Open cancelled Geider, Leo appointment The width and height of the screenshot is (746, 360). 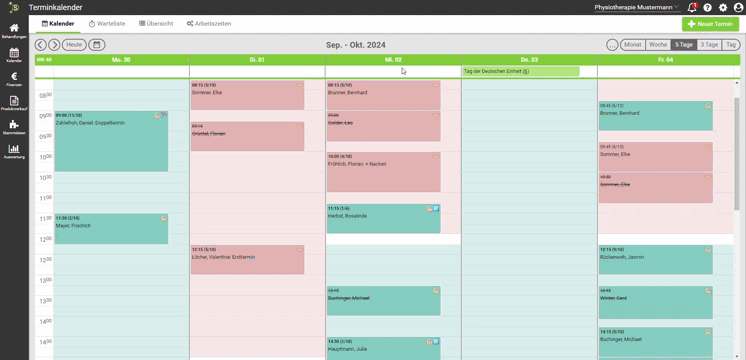383,126
